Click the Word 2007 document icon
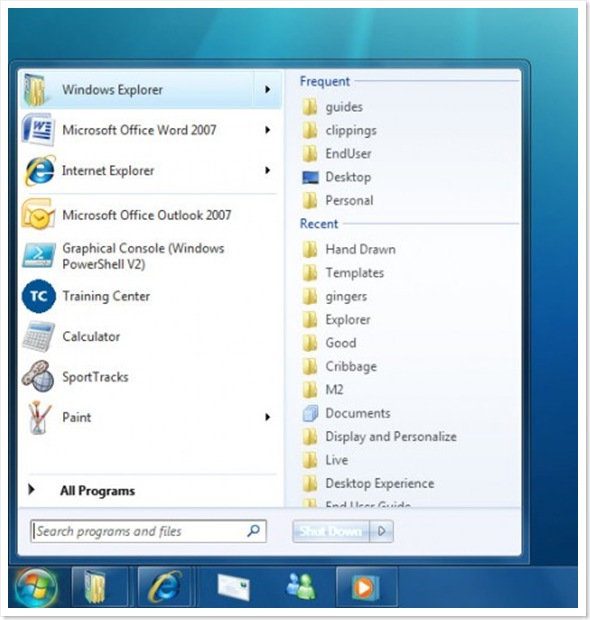Image resolution: width=590 pixels, height=620 pixels. [38, 130]
